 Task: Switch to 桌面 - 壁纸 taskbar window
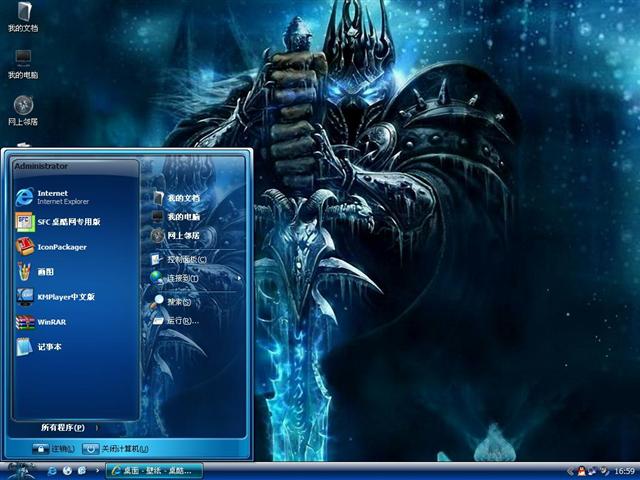(x=155, y=471)
